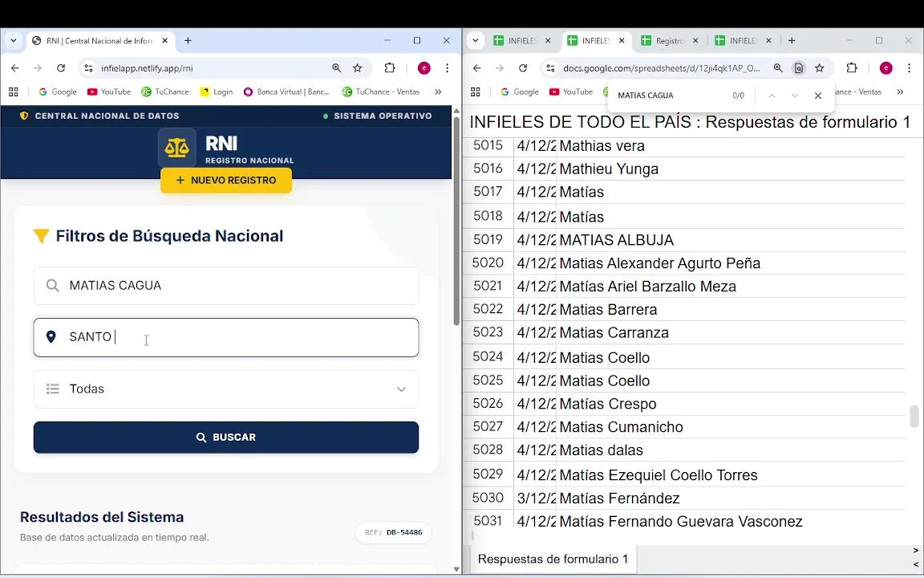Click find box containing MATIAS CAGUA
Screen dimensions: 924x578
tap(669, 96)
